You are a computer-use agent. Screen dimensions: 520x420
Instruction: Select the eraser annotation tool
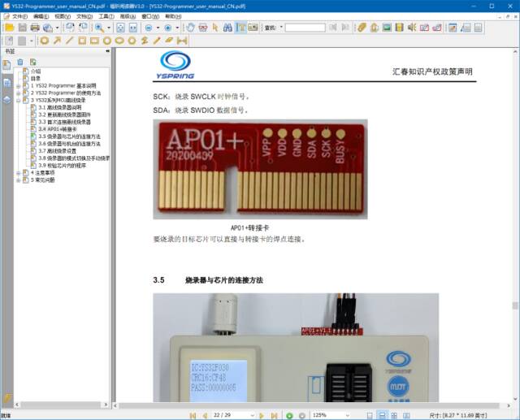(169, 41)
